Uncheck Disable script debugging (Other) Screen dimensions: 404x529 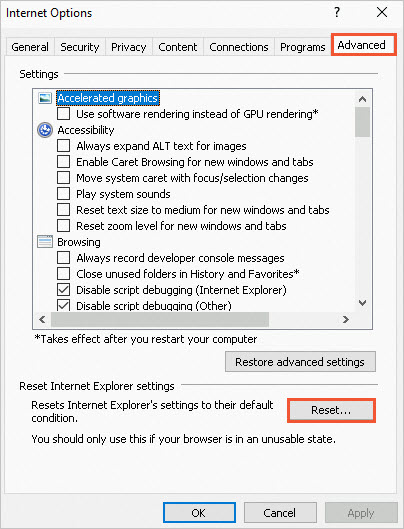[63, 305]
